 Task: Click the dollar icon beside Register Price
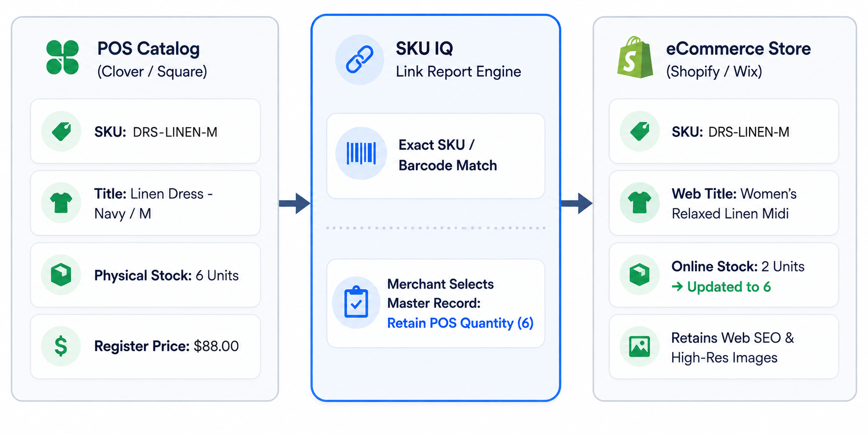[61, 346]
